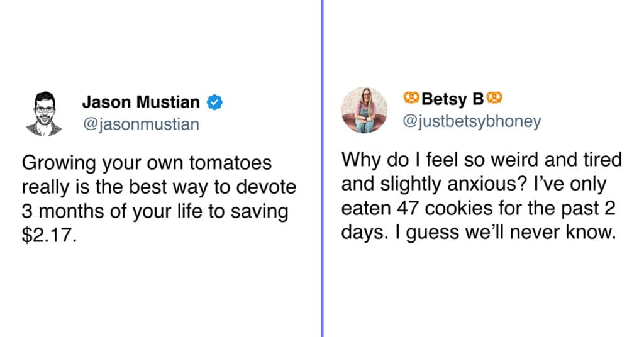
Task: Click the word "tomatoes" in Jason's tweet
Action: click(x=230, y=163)
